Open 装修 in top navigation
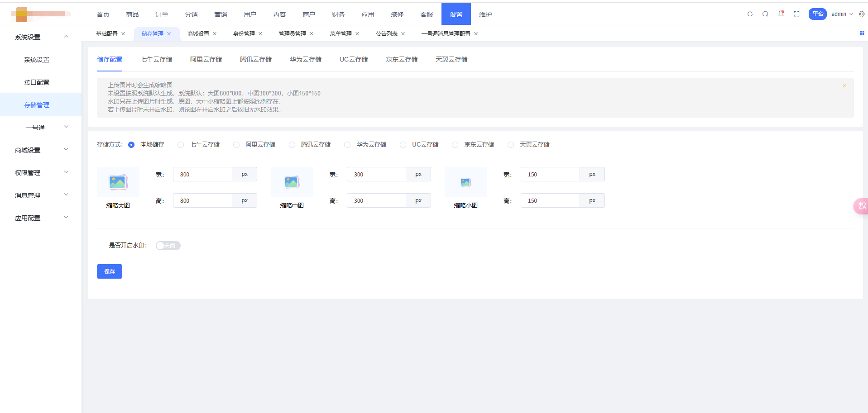Screen dimensions: 868x413 click(398, 14)
